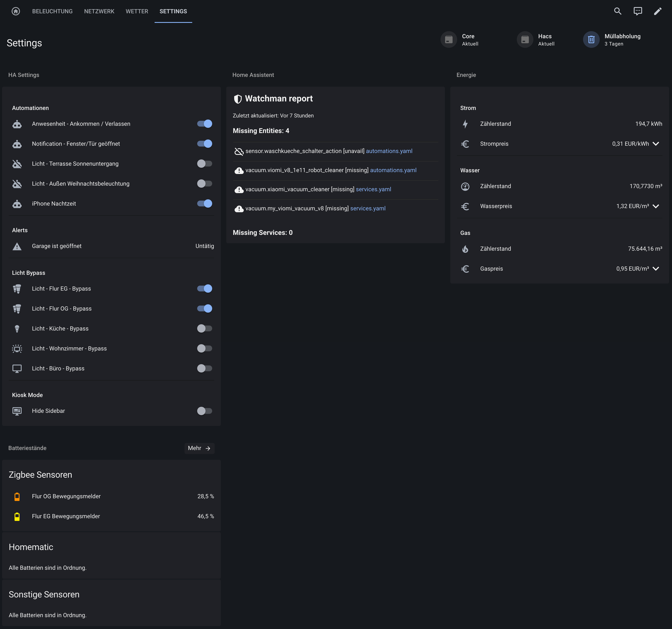Click disabled robot icon for Außen Weihnachtsbeleuchtung
Viewport: 672px width, 629px height.
17,184
